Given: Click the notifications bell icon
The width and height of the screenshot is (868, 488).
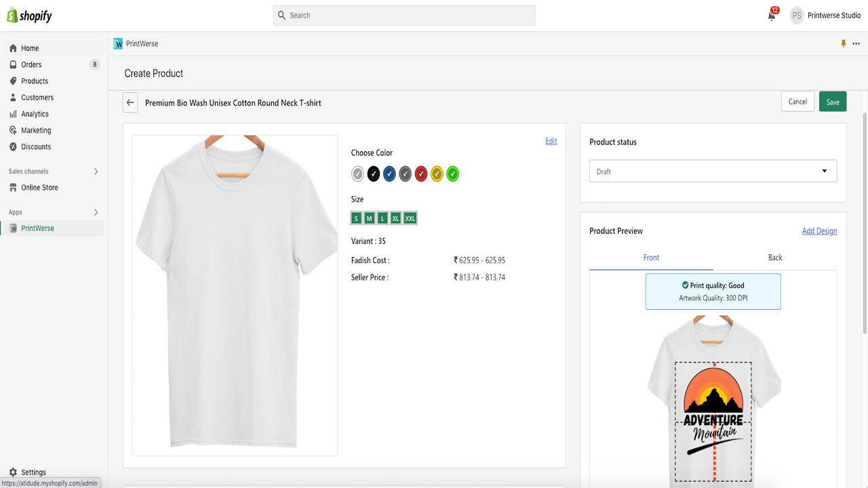Looking at the screenshot, I should coord(772,16).
